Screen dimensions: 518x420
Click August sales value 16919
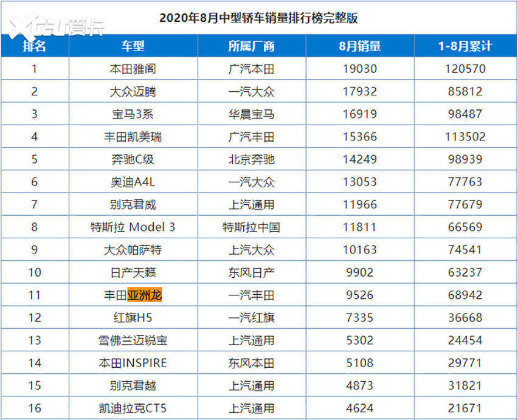point(360,114)
